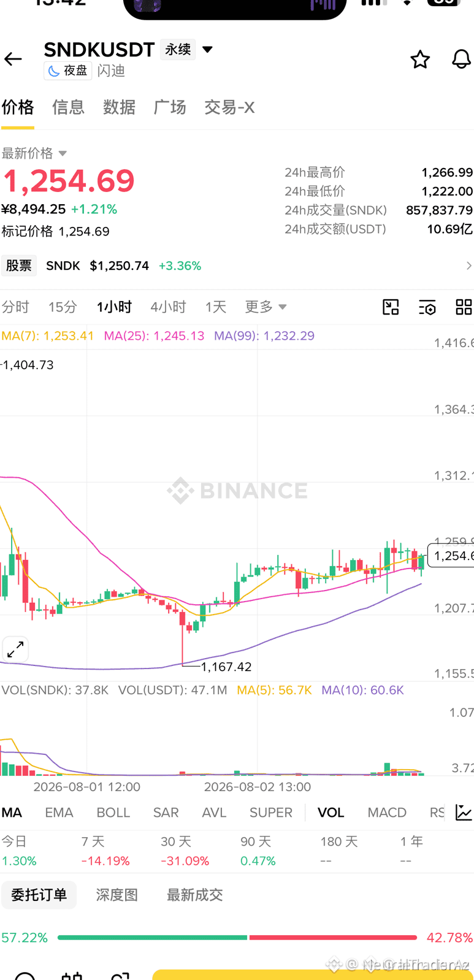
Task: Open the 最新成交 recent trades tab
Action: [194, 895]
